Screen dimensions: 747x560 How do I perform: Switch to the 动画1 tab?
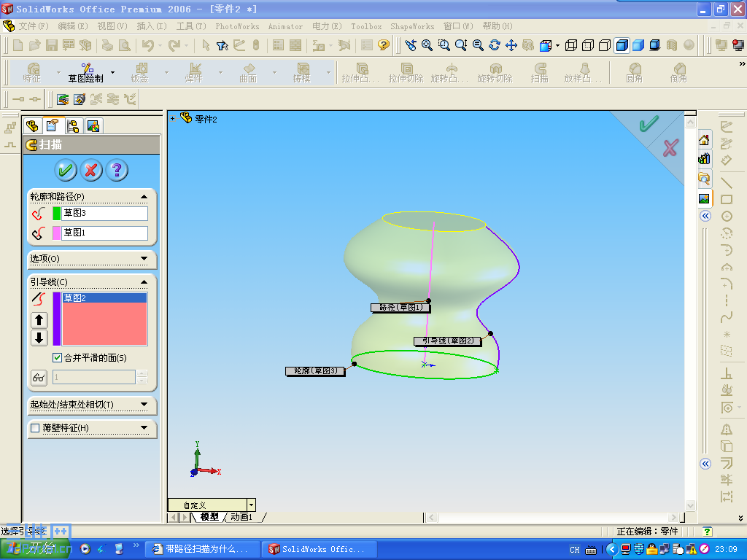(x=241, y=517)
